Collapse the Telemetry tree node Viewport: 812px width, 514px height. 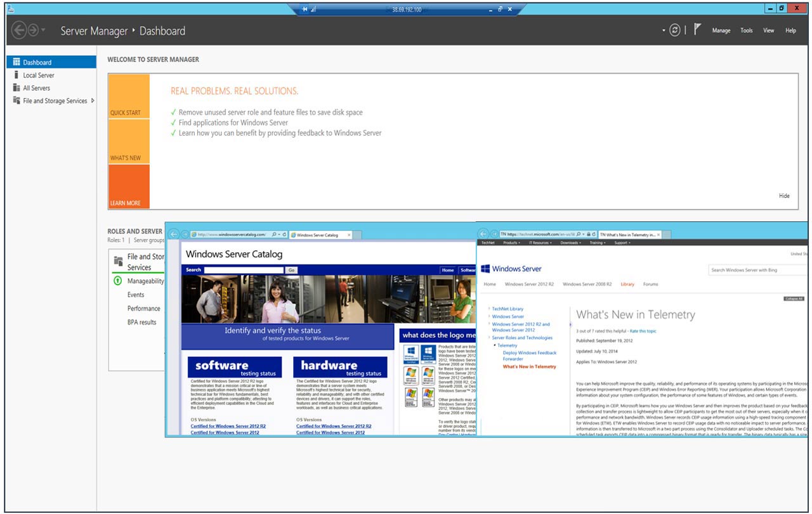click(x=494, y=345)
